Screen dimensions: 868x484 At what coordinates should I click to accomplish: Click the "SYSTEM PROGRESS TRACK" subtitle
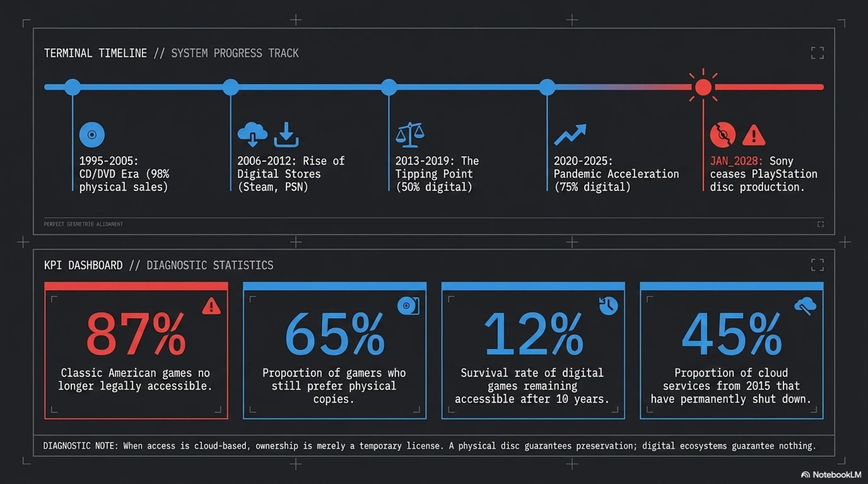[x=235, y=53]
